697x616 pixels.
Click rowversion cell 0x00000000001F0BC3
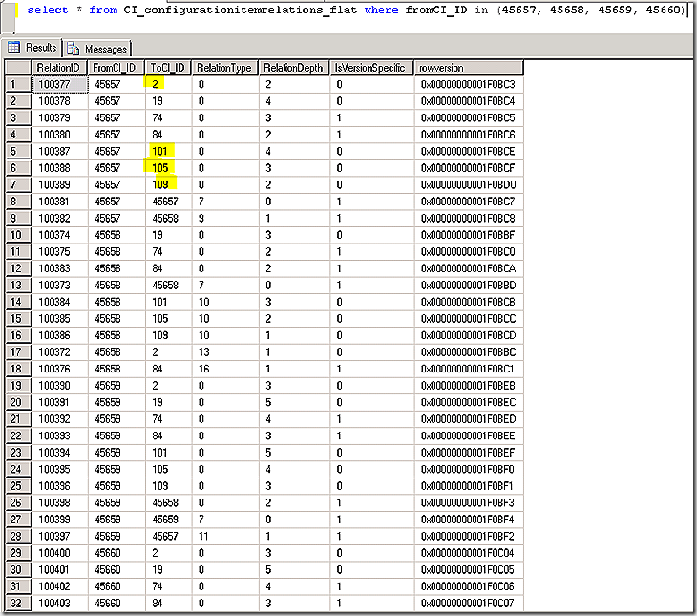pyautogui.click(x=468, y=84)
